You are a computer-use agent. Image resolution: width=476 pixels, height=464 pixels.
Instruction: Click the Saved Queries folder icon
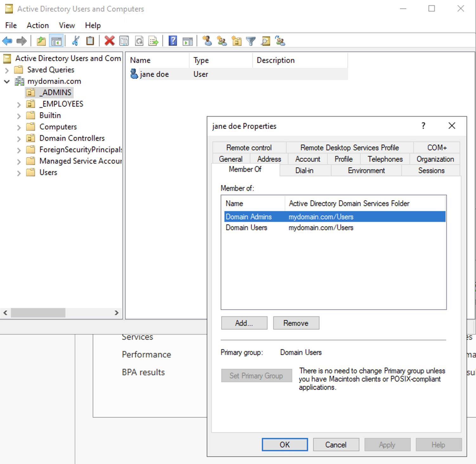click(19, 70)
